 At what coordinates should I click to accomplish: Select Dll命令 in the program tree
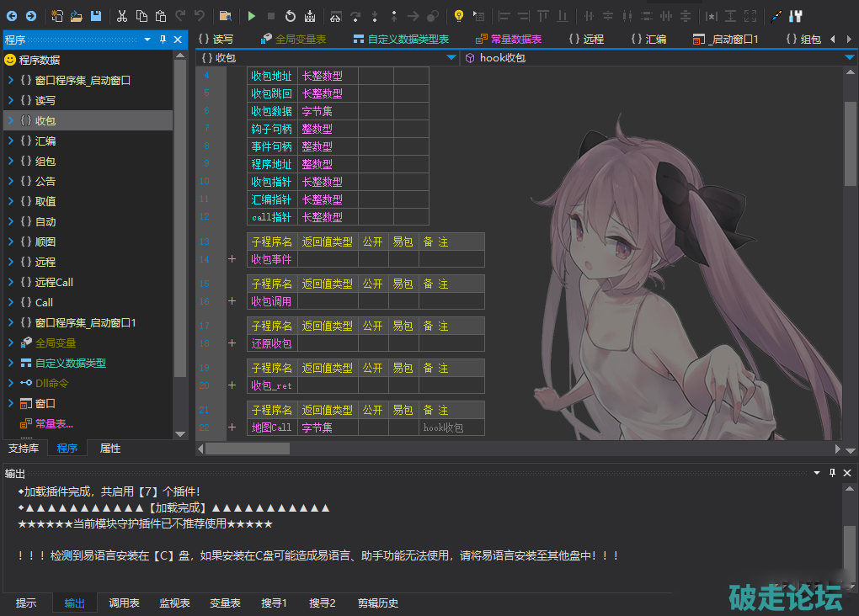(x=52, y=384)
